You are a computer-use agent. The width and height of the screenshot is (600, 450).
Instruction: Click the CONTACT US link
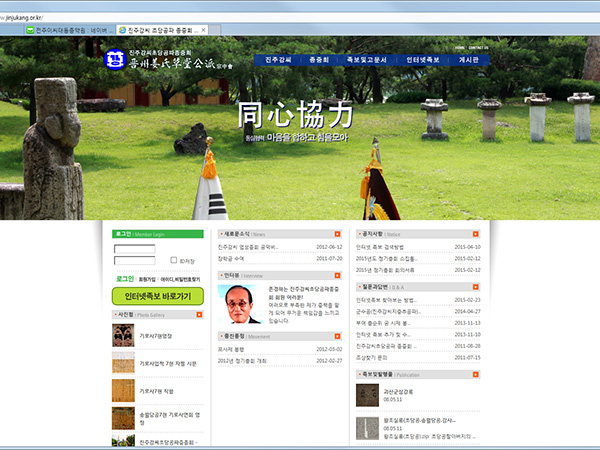coord(478,47)
